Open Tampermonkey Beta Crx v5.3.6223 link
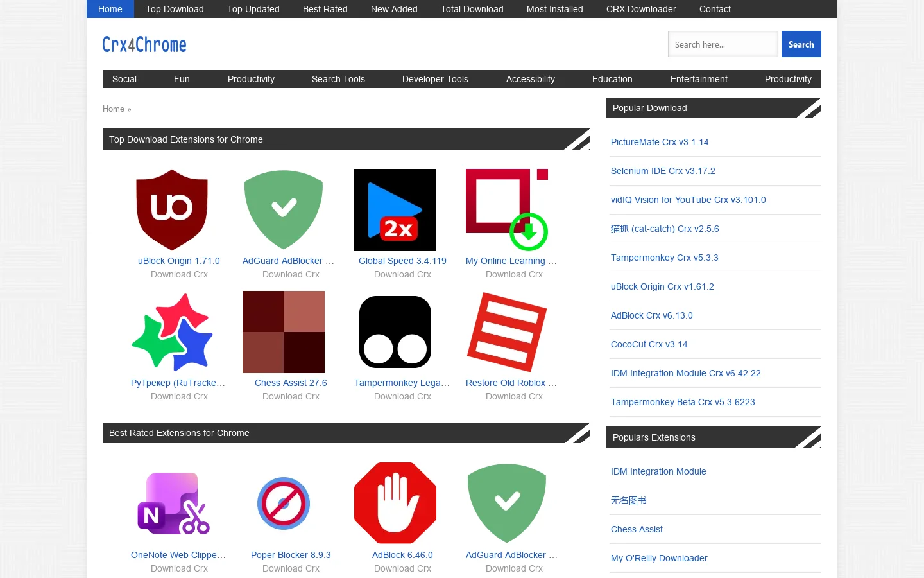This screenshot has width=924, height=578. [x=683, y=402]
